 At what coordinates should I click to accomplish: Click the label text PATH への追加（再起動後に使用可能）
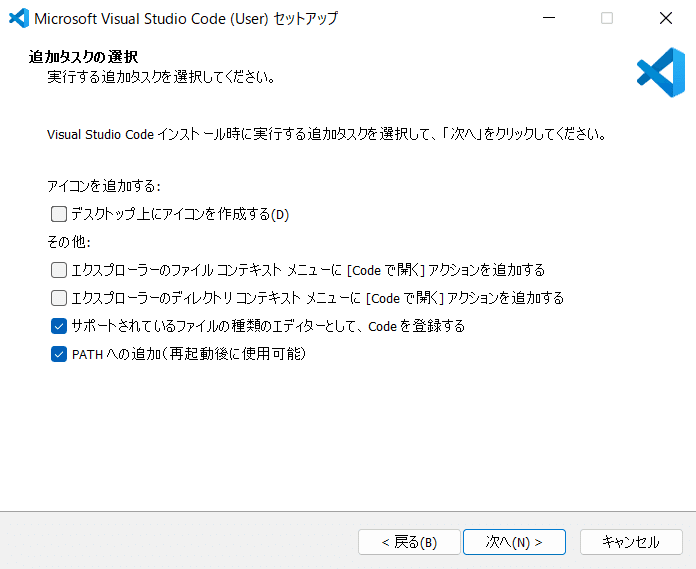click(189, 354)
